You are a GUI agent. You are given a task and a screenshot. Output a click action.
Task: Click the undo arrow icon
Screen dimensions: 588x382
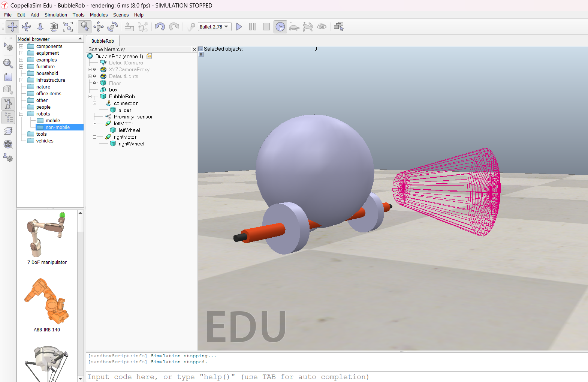tap(160, 27)
